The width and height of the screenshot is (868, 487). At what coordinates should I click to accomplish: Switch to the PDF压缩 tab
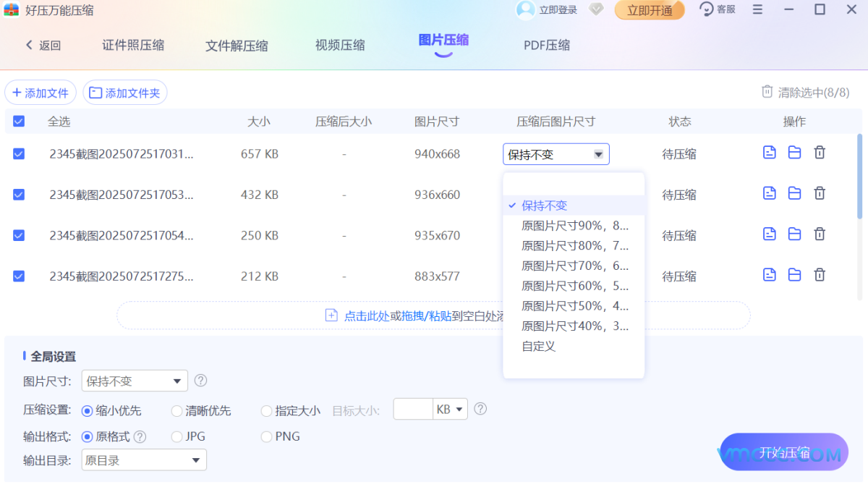coord(546,45)
